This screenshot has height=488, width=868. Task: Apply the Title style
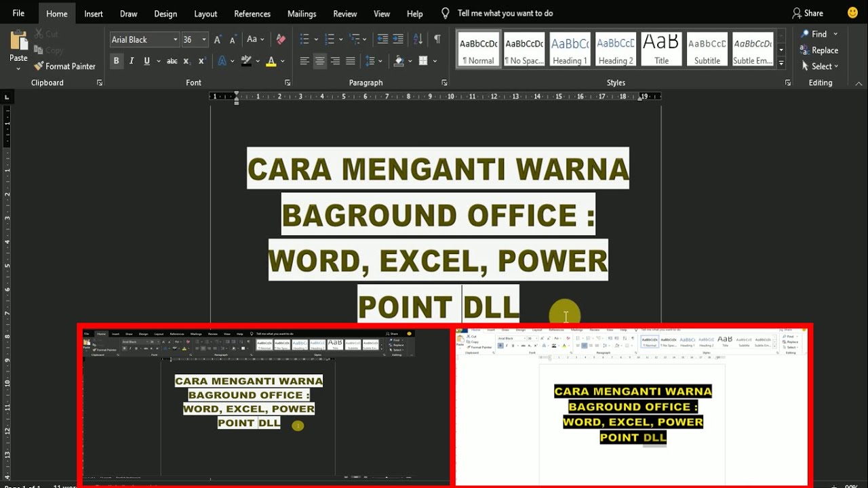pyautogui.click(x=661, y=49)
